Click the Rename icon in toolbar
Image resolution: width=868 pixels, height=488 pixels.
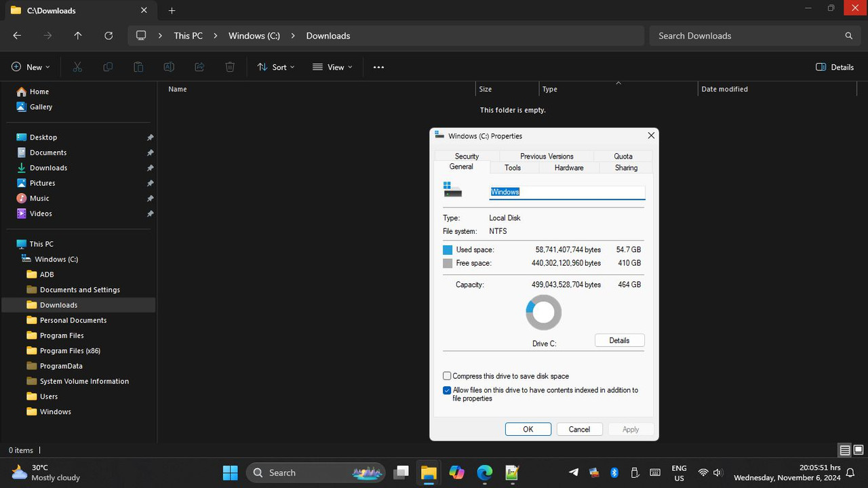click(x=169, y=67)
